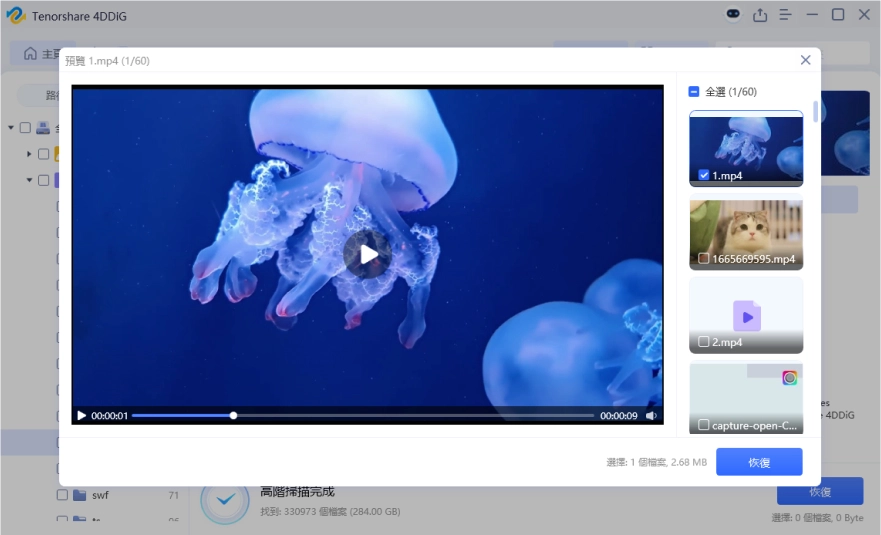This screenshot has height=535, width=881.
Task: Click the share/export icon in the title bar
Action: 760,15
